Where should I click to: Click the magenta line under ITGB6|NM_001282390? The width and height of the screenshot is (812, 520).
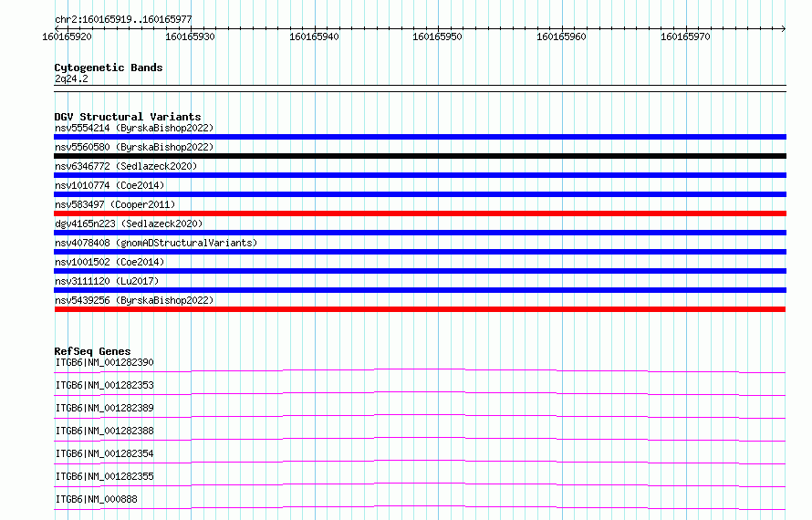(x=420, y=370)
